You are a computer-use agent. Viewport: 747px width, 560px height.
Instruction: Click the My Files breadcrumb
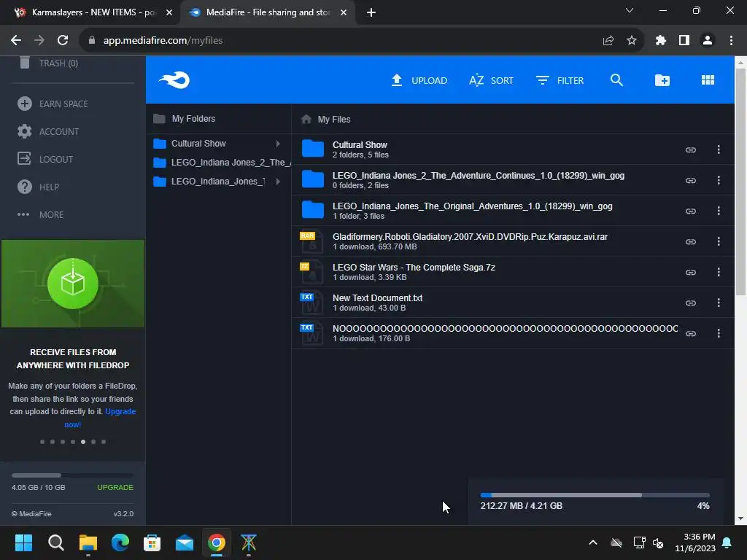point(334,119)
